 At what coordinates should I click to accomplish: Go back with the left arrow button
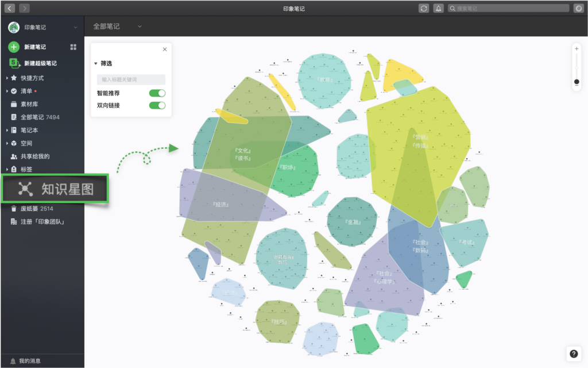(10, 8)
